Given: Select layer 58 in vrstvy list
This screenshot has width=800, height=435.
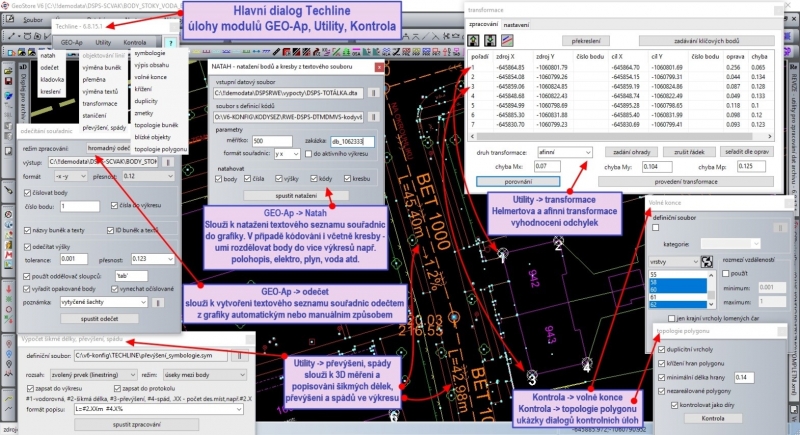Looking at the screenshot, I should [x=678, y=282].
